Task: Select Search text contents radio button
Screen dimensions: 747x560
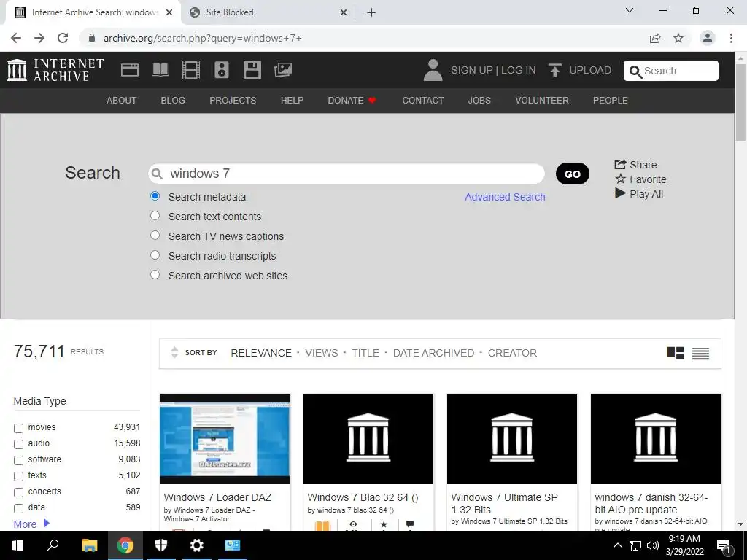Action: point(155,215)
